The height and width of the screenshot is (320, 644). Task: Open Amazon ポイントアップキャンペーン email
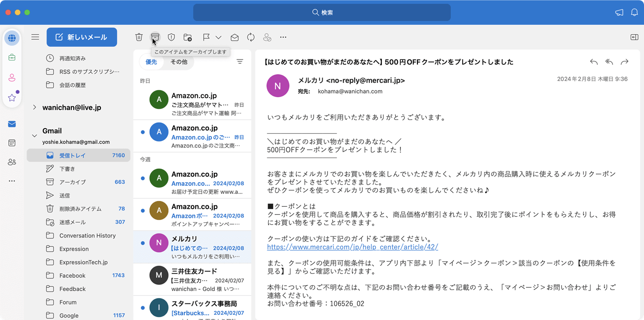click(192, 214)
